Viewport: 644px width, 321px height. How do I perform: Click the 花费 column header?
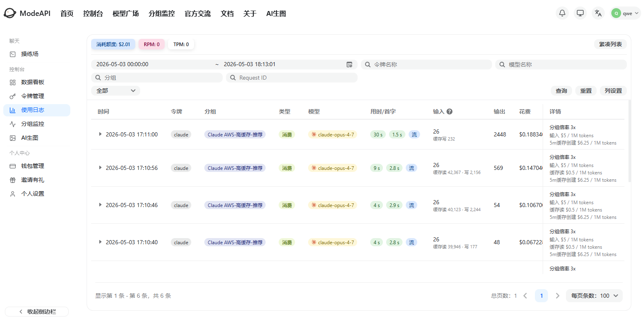(525, 111)
